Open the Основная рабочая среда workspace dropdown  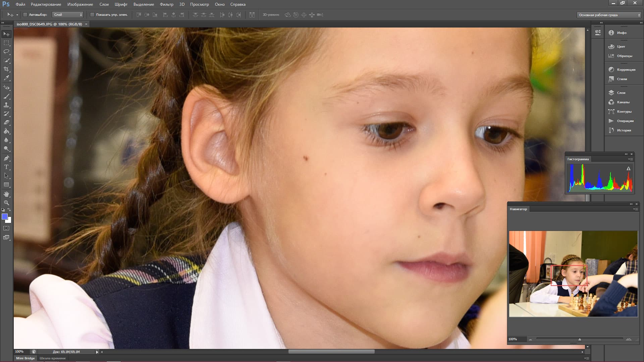pos(609,15)
